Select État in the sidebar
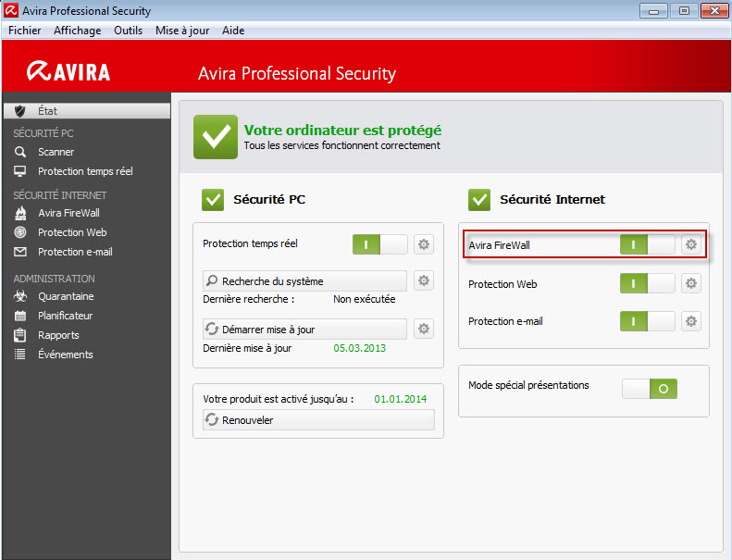Screen dimensions: 732x560 pyautogui.click(x=87, y=111)
